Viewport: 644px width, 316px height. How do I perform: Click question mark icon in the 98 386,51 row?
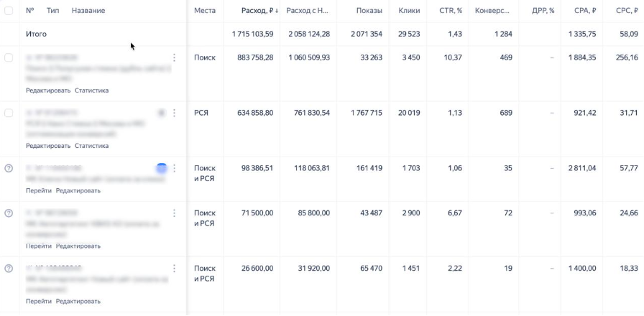(x=9, y=168)
